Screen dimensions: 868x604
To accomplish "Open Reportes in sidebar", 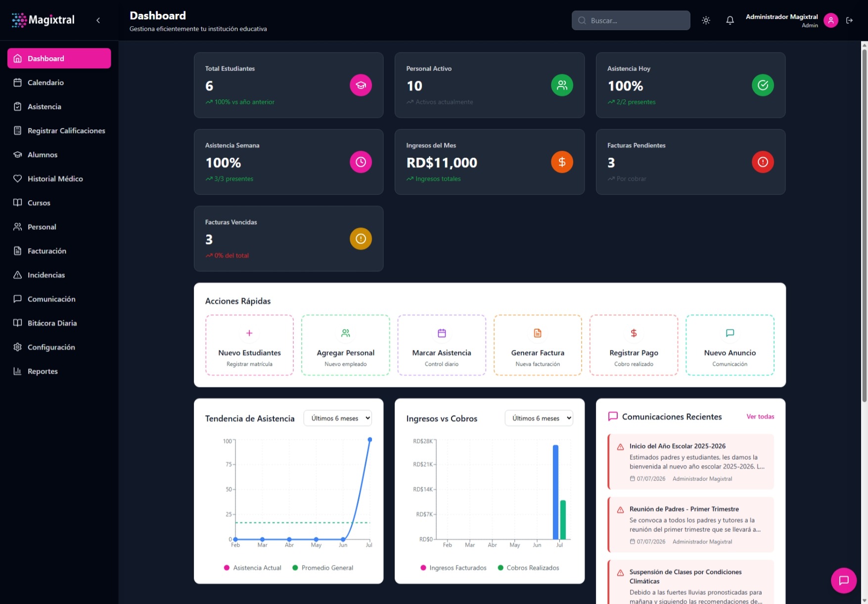I will click(x=59, y=371).
